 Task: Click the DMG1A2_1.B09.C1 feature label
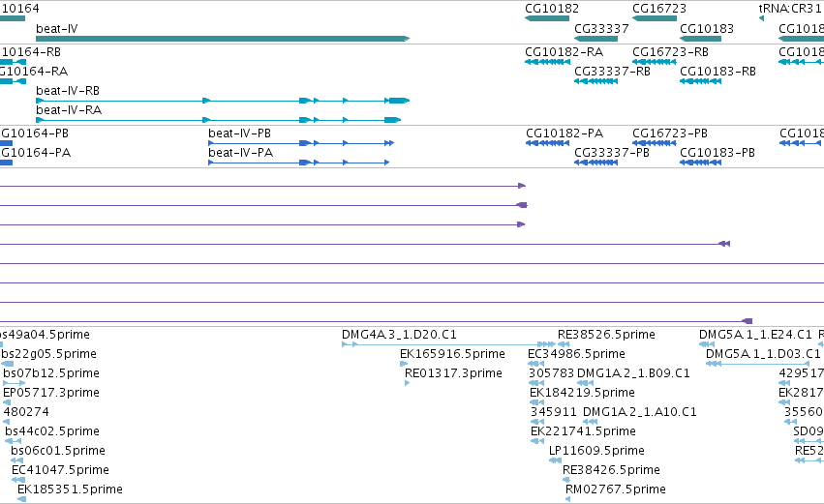633,373
